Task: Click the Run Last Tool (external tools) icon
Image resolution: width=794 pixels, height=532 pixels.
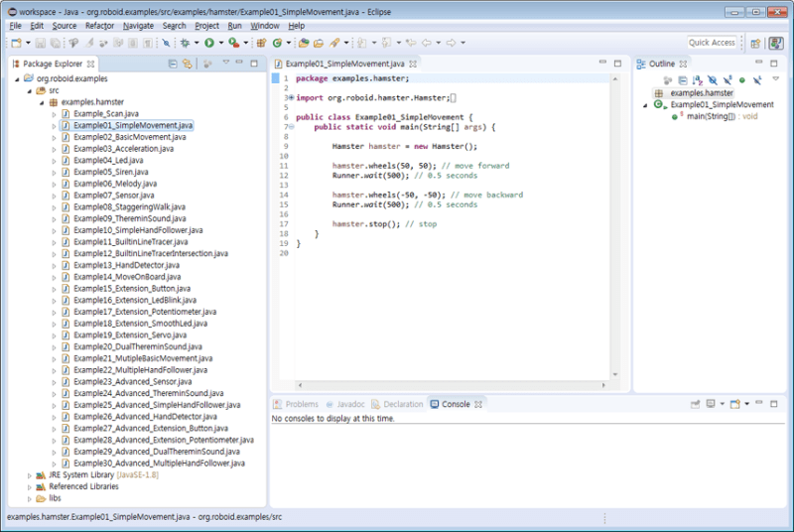Action: pos(233,43)
